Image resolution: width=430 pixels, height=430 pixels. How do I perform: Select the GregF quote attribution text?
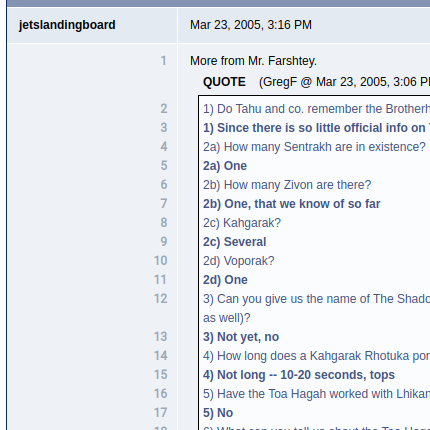(x=344, y=82)
